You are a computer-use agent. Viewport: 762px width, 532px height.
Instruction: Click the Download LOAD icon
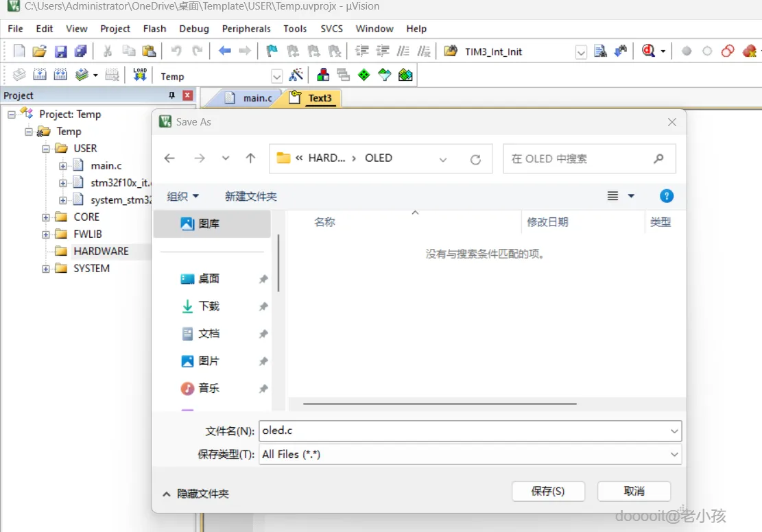point(140,75)
